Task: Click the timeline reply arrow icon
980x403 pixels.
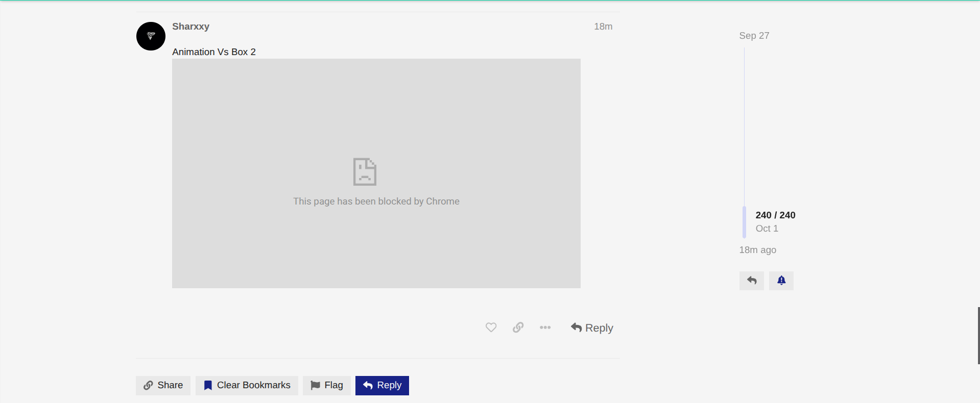Action: tap(751, 281)
